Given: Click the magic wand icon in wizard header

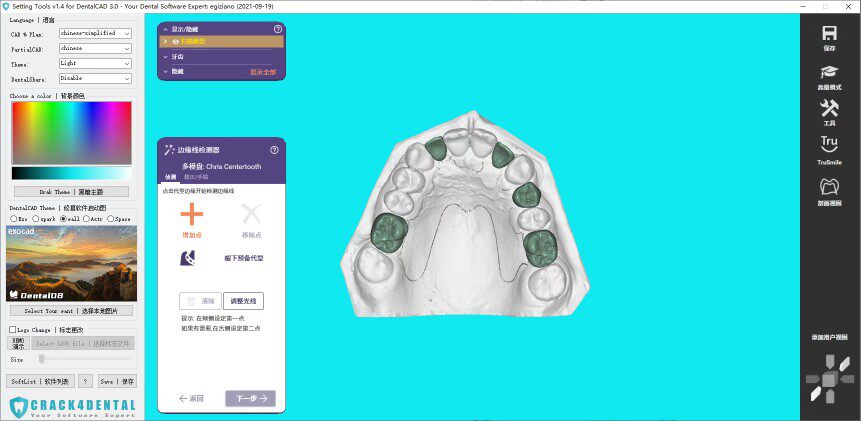Looking at the screenshot, I should coord(169,150).
